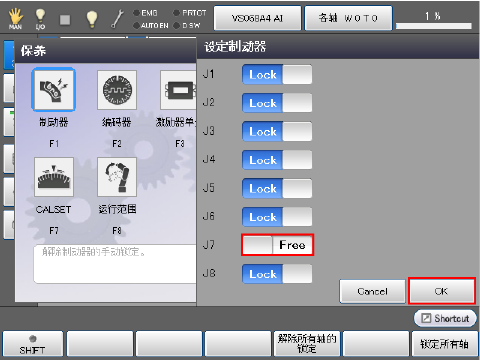Open the brake (制动器) F1 icon

[54, 90]
